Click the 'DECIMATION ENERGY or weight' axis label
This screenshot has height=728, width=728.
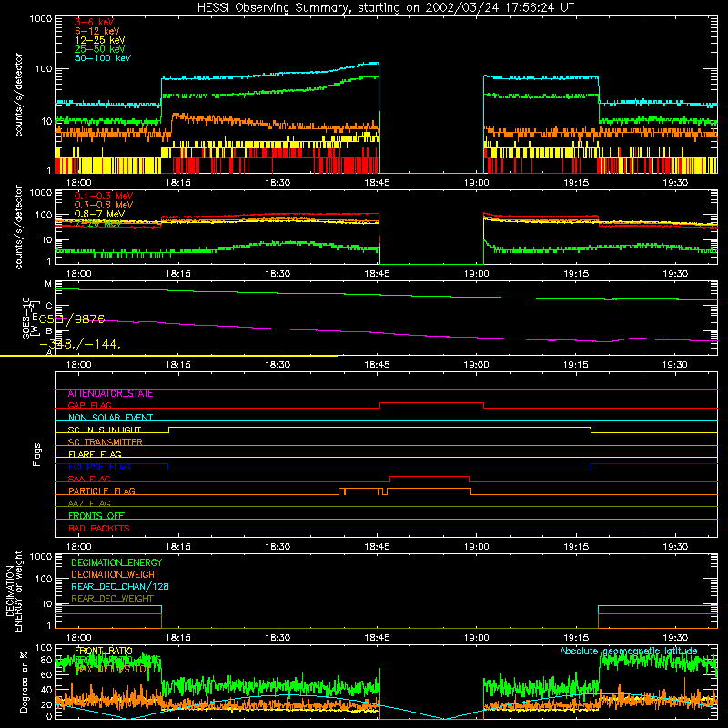[14, 591]
